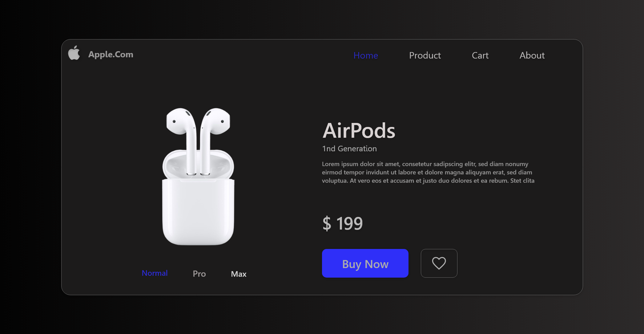644x334 pixels.
Task: Go to the Product page
Action: 425,55
